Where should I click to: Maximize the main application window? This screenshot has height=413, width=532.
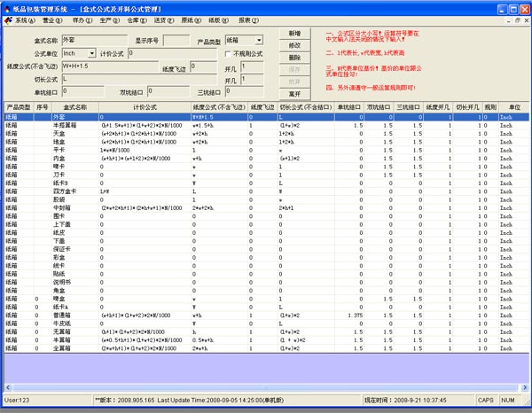pos(513,10)
